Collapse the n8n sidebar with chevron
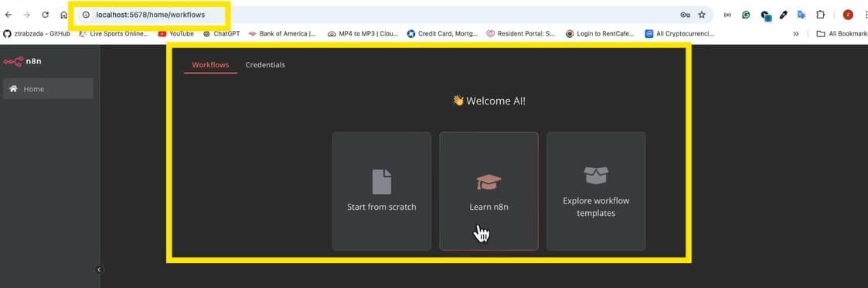This screenshot has height=288, width=868. (99, 269)
